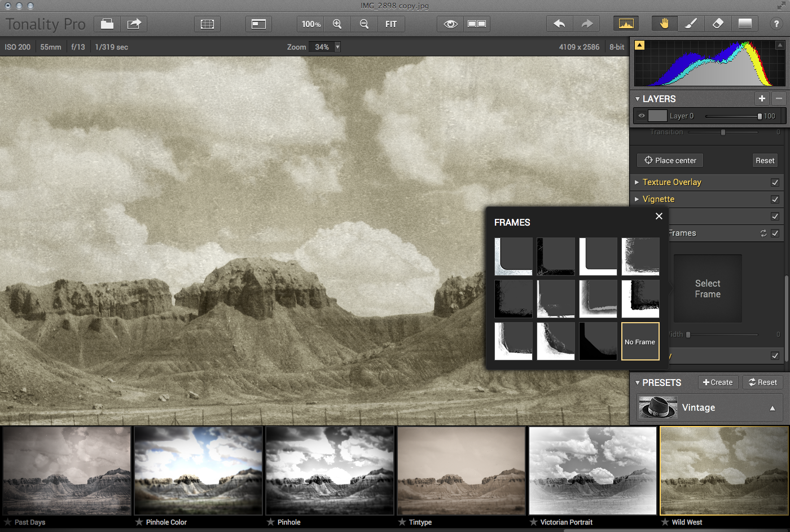
Task: Adjust the Transition slider
Action: click(x=723, y=132)
